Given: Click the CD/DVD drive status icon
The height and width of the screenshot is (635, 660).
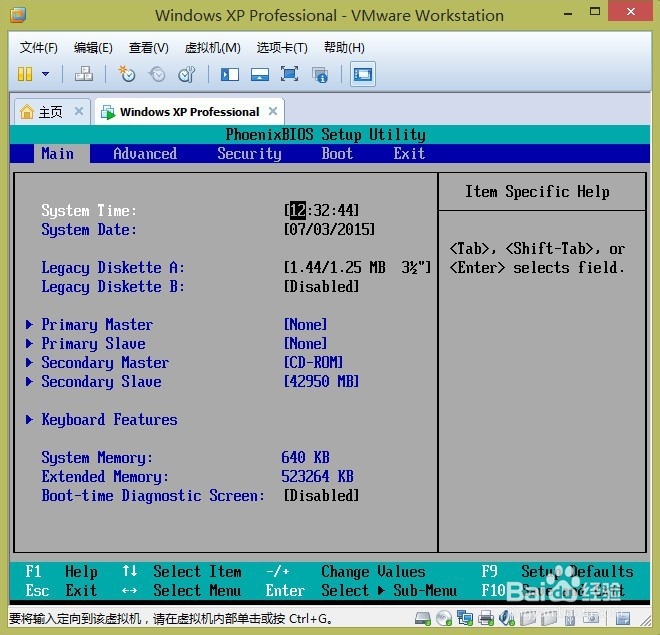Looking at the screenshot, I should tap(444, 618).
